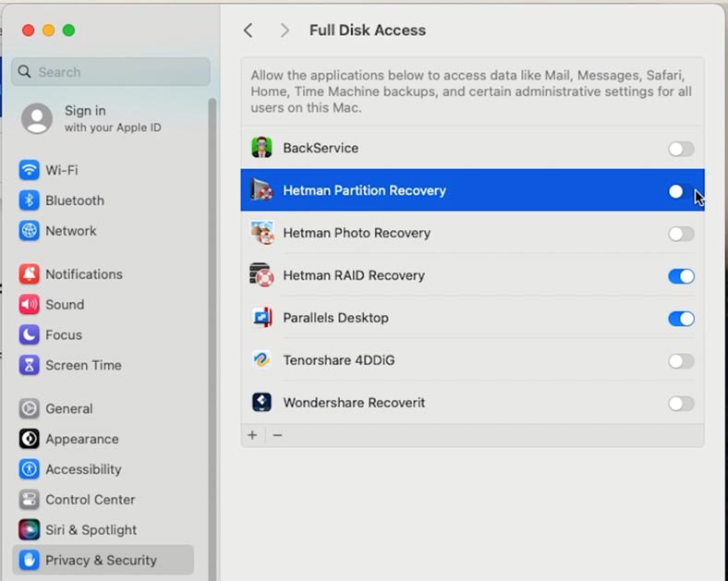Click the Accessibility icon
This screenshot has height=581, width=728.
pos(29,469)
